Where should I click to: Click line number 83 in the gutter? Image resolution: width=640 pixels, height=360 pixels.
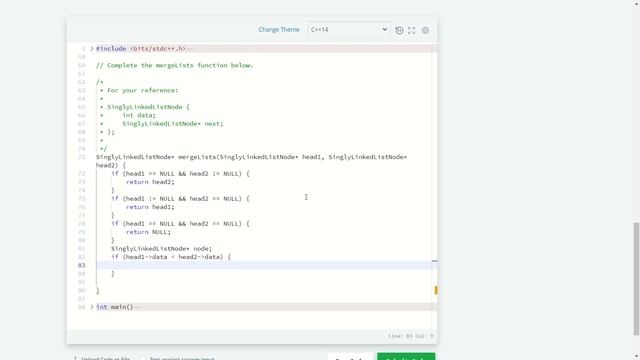[x=81, y=265]
